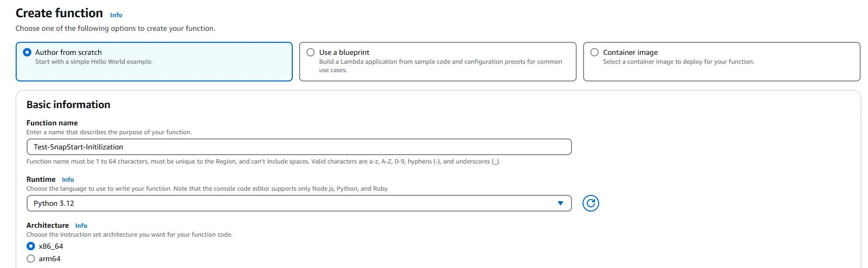
Task: Click the "Create function" page heading
Action: click(59, 13)
